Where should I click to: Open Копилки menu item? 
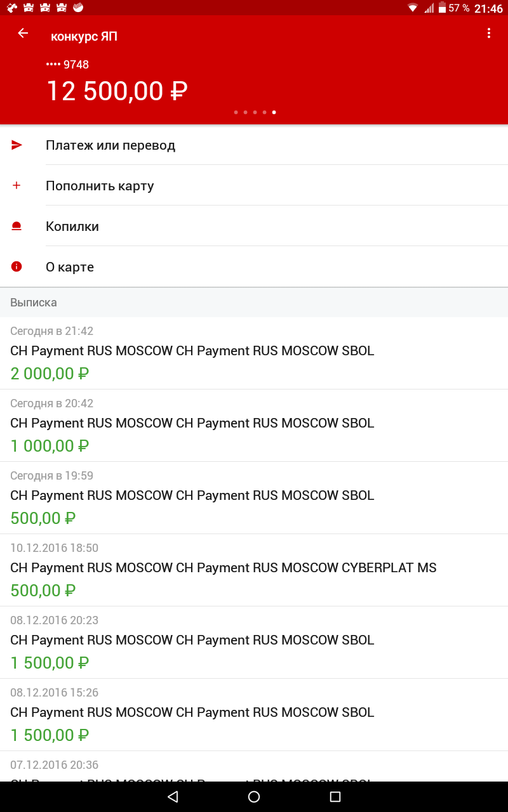[254, 226]
